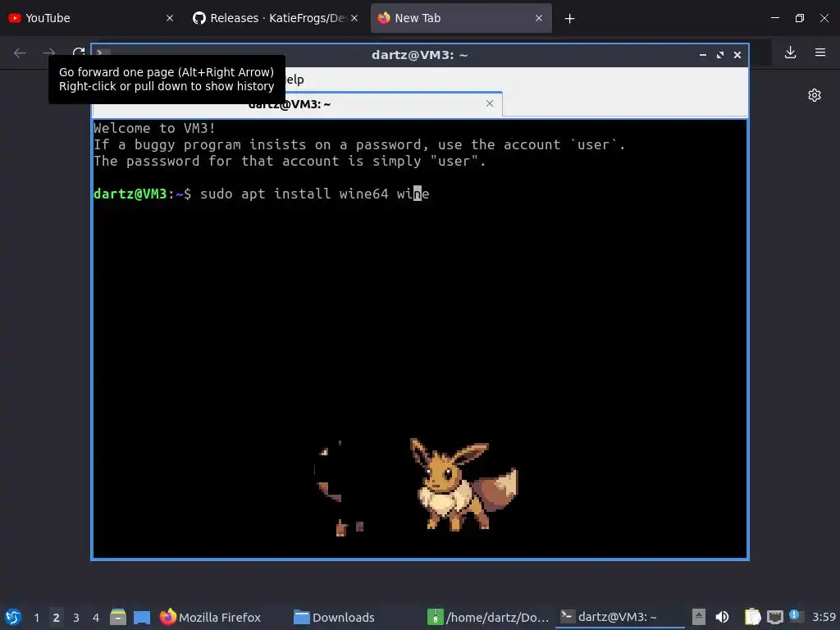
Task: Minimize the dartz@VM3 terminal window
Action: click(x=703, y=55)
